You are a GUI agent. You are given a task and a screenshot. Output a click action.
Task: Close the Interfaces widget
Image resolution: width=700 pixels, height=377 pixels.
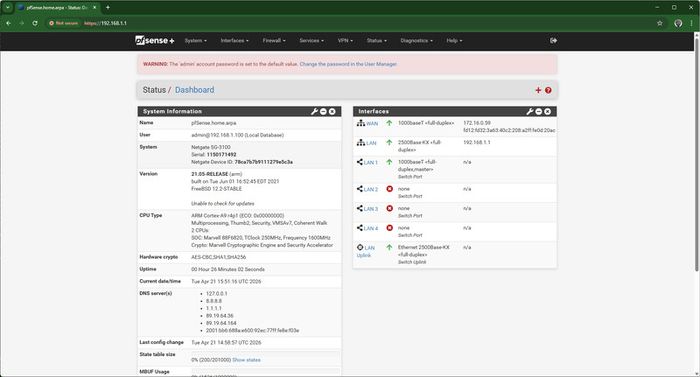[x=548, y=111]
